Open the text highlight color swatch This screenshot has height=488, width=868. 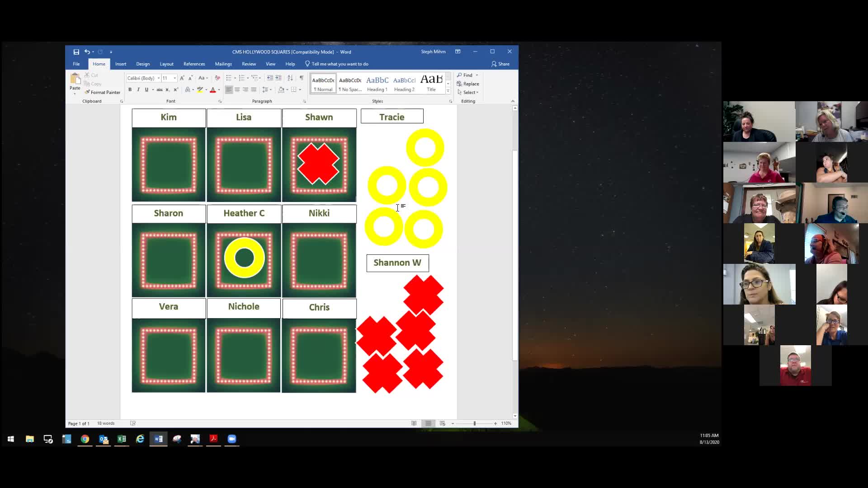point(200,89)
